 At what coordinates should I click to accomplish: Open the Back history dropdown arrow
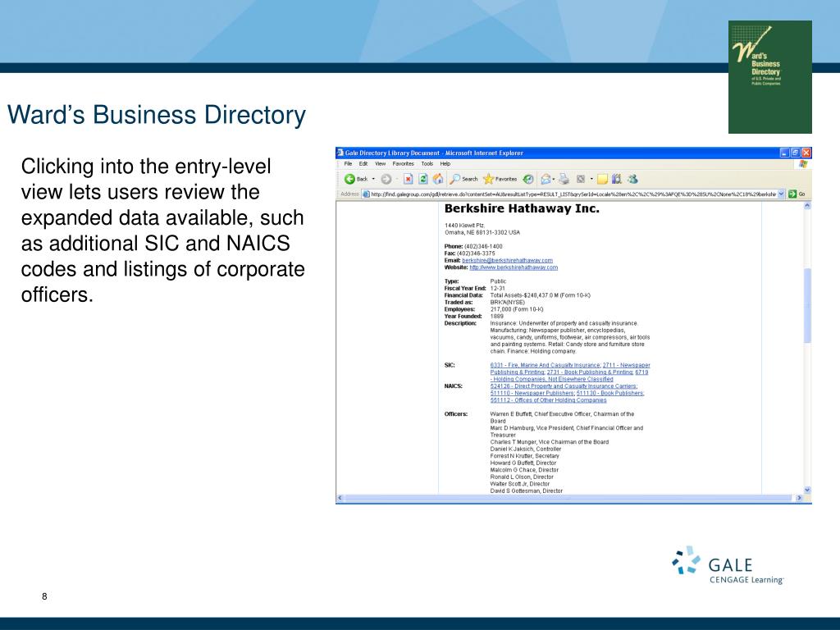coord(373,179)
